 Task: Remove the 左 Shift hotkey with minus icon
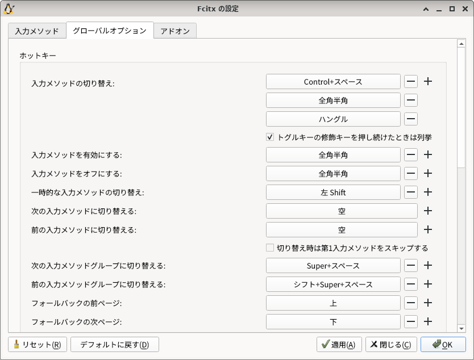pos(411,192)
